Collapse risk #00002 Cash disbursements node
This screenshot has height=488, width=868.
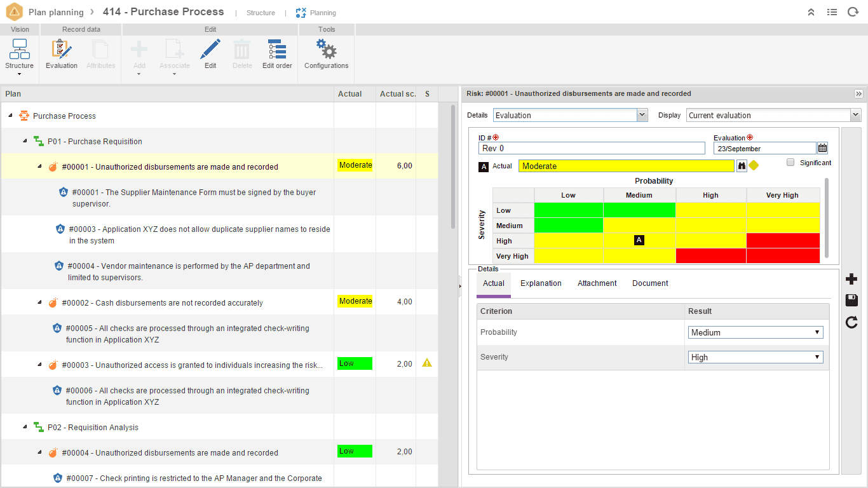pos(40,302)
